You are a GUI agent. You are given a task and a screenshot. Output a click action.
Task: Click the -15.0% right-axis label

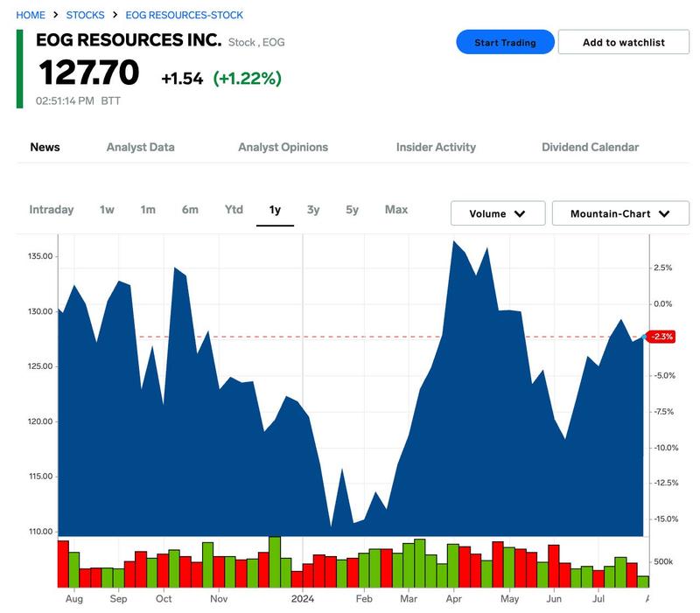click(x=666, y=519)
